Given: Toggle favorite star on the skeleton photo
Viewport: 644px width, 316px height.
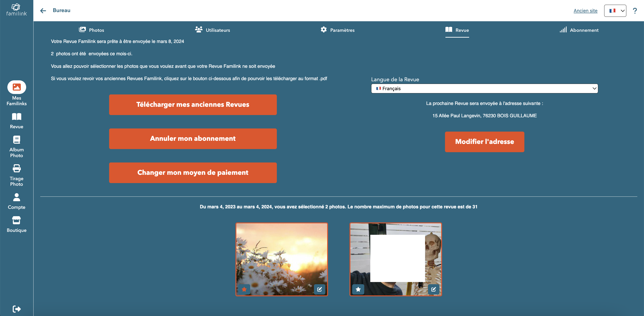Looking at the screenshot, I should click(x=358, y=289).
